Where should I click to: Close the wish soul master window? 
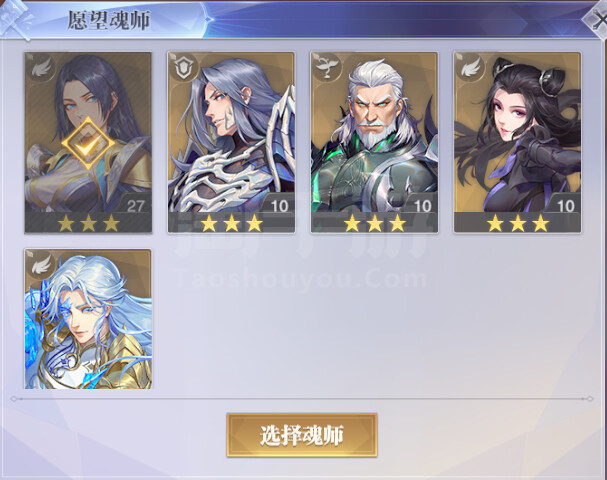click(x=597, y=20)
